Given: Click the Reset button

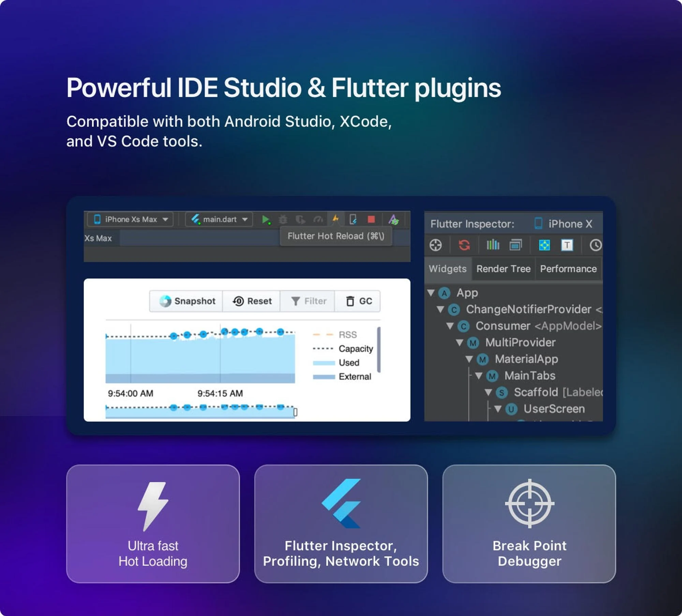Looking at the screenshot, I should click(251, 301).
